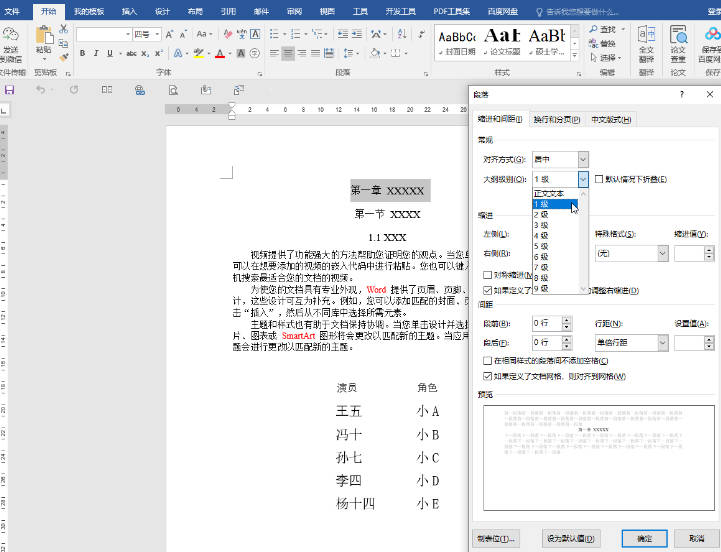Viewport: 721px width, 552px height.
Task: Apply subscript formatting
Action: coord(145,53)
